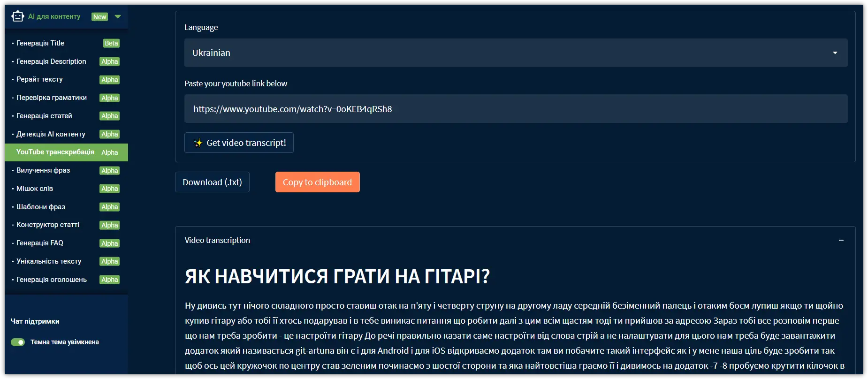Open Генерація оголошень tool

52,280
